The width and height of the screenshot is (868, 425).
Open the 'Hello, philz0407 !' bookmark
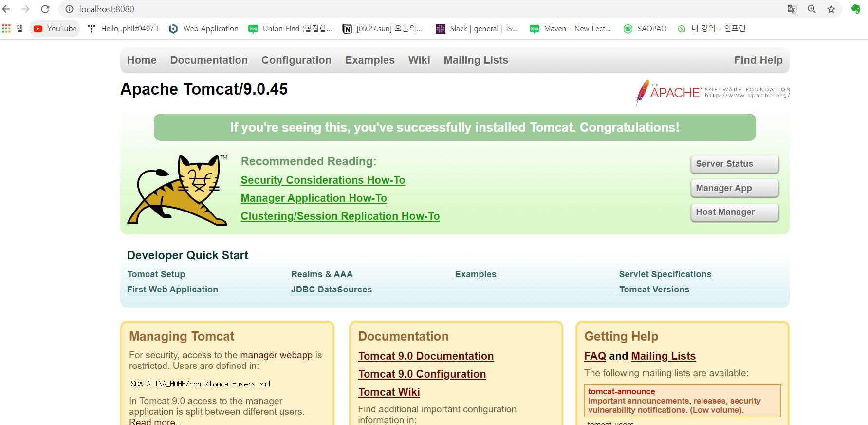coord(123,29)
